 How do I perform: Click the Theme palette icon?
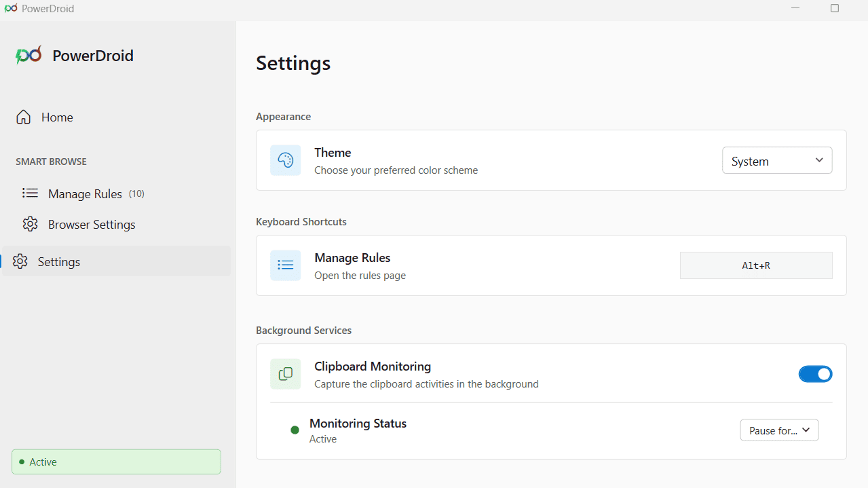[x=286, y=160]
